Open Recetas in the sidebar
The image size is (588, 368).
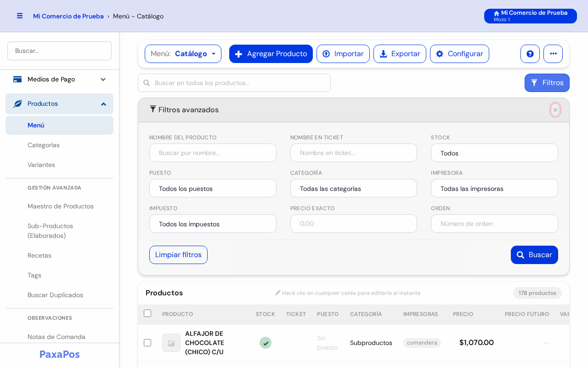(59, 255)
